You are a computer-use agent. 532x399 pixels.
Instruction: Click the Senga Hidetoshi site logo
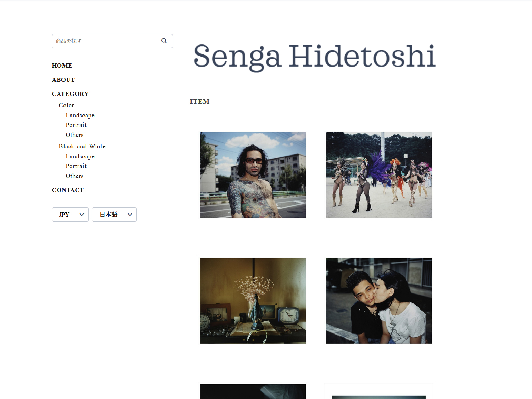point(314,57)
